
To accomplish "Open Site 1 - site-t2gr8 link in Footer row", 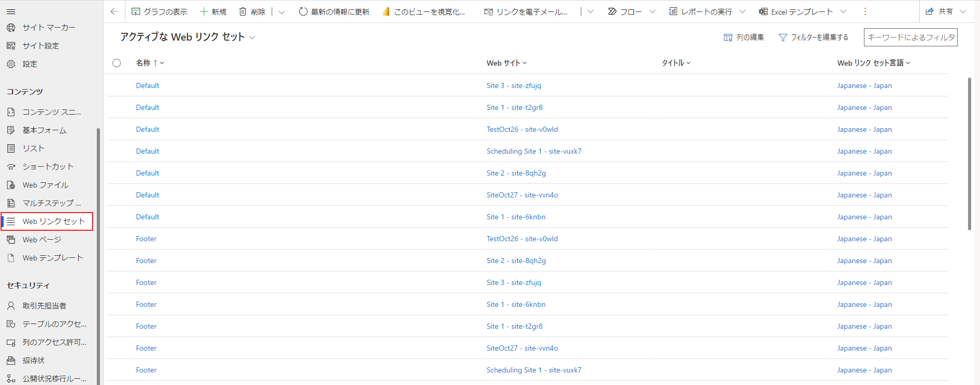I will coord(514,326).
